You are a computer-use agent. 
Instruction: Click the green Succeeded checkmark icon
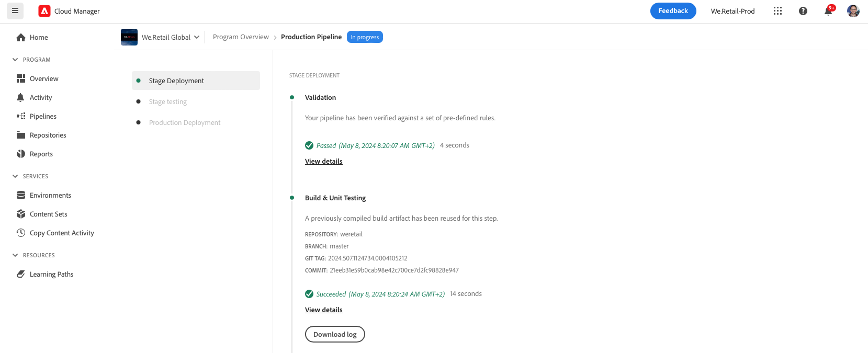(x=309, y=294)
